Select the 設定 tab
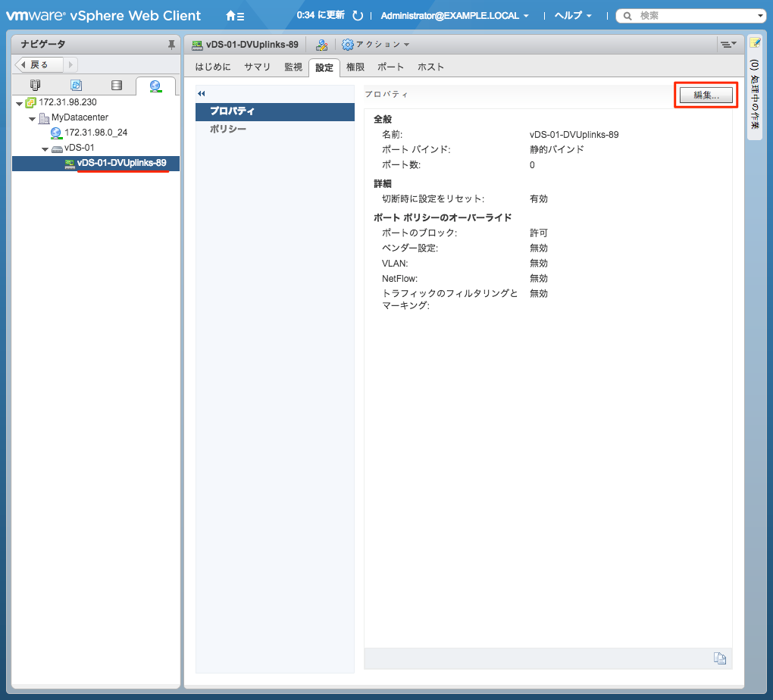The width and height of the screenshot is (773, 700). click(x=324, y=67)
